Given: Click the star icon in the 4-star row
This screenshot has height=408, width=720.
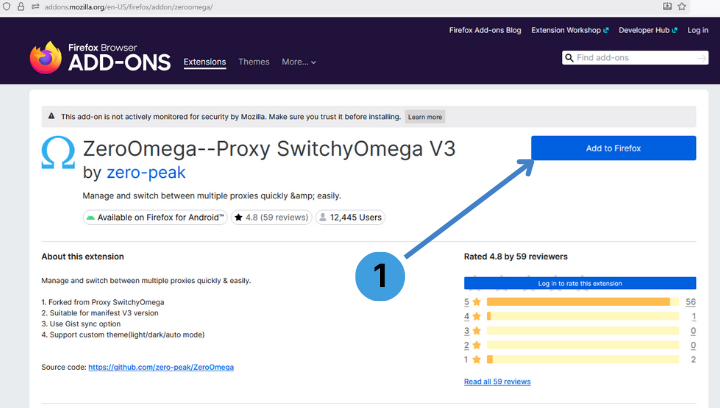Looking at the screenshot, I should coord(477,316).
